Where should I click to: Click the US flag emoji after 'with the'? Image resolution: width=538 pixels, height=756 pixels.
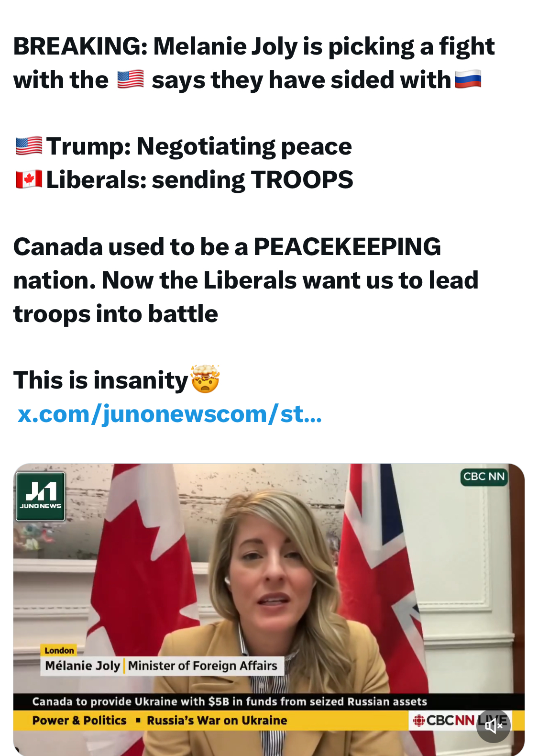pyautogui.click(x=131, y=79)
